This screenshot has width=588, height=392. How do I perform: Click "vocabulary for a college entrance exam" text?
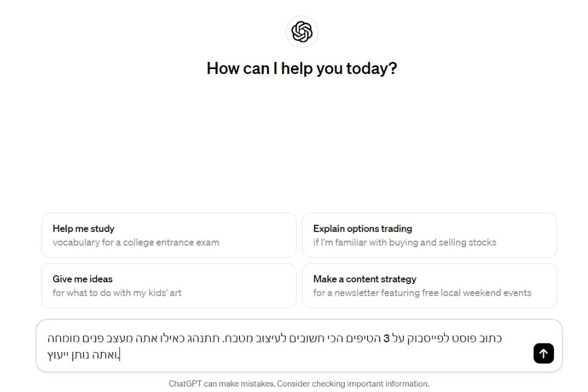[136, 242]
